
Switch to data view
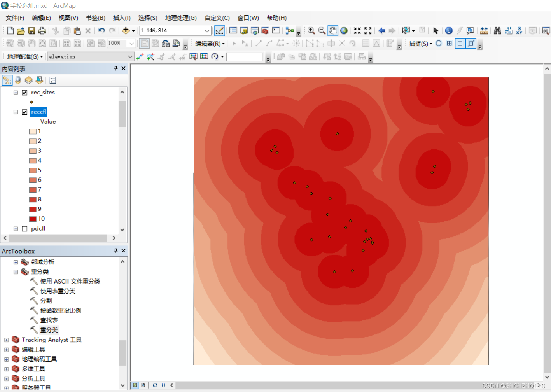pos(135,385)
